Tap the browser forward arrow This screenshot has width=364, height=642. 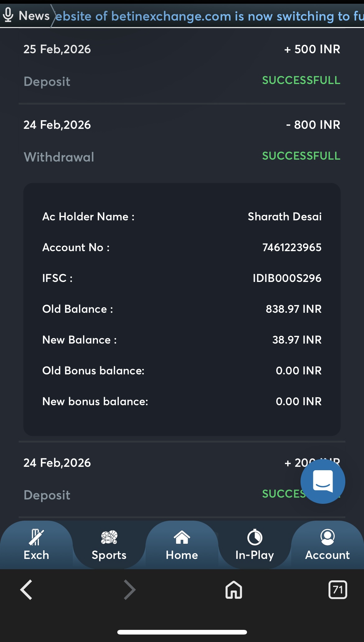click(130, 589)
